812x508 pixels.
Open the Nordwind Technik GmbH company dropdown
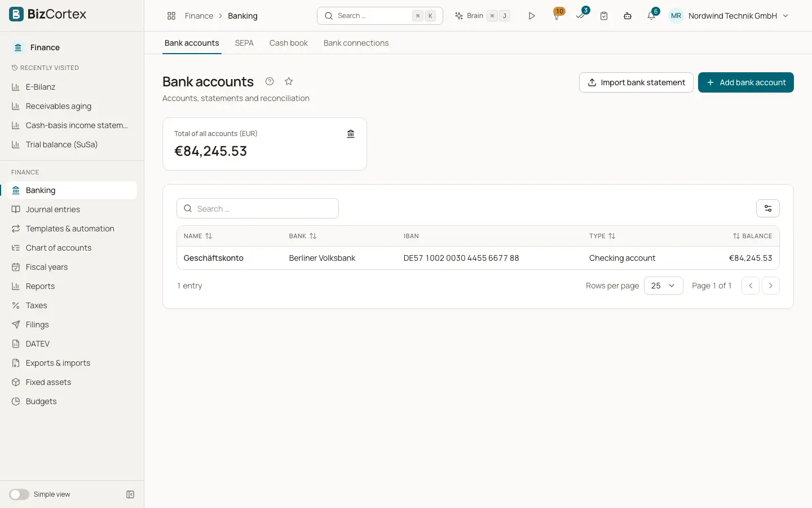point(729,16)
